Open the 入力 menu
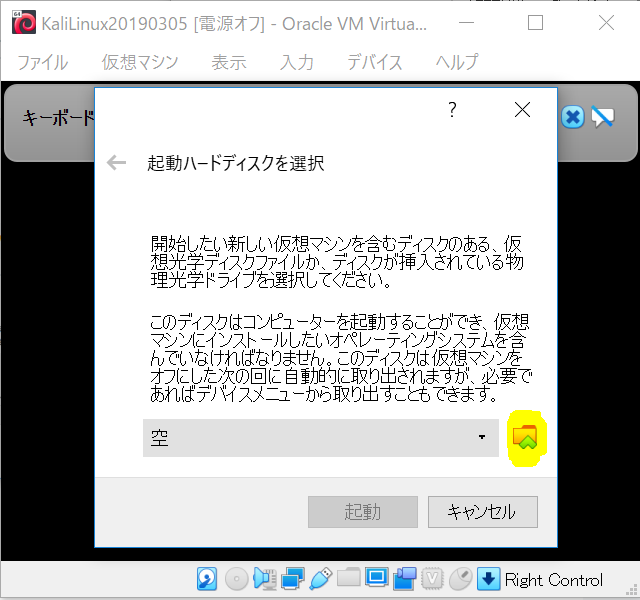 pyautogui.click(x=297, y=62)
